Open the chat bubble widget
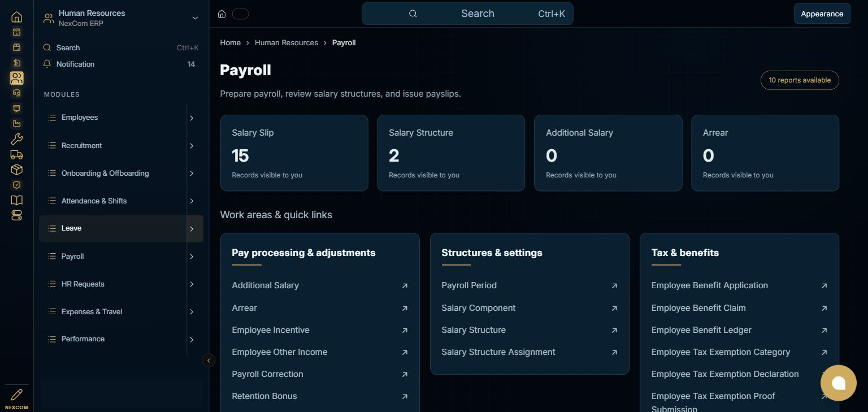The height and width of the screenshot is (412, 868). 839,383
